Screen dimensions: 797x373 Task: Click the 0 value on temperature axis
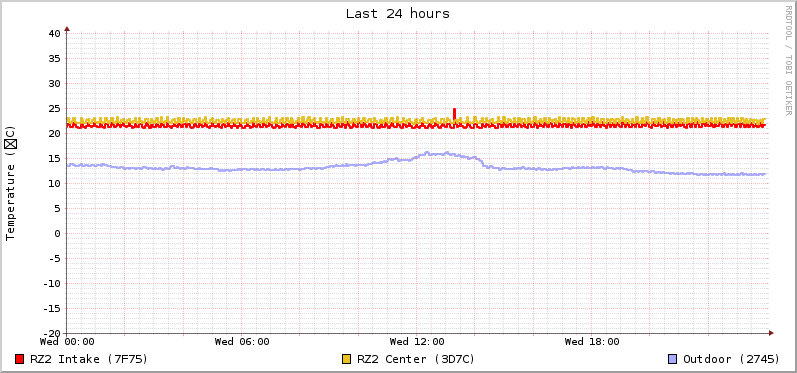(57, 233)
